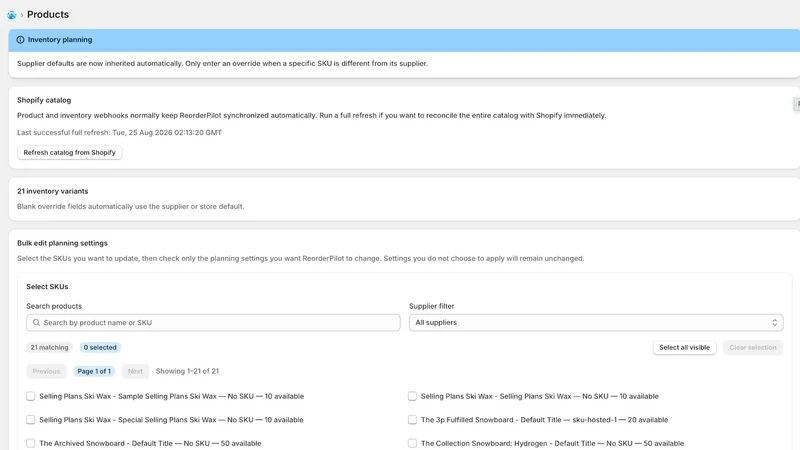This screenshot has width=800, height=450.
Task: Open the All suppliers filter dropdown
Action: [596, 322]
